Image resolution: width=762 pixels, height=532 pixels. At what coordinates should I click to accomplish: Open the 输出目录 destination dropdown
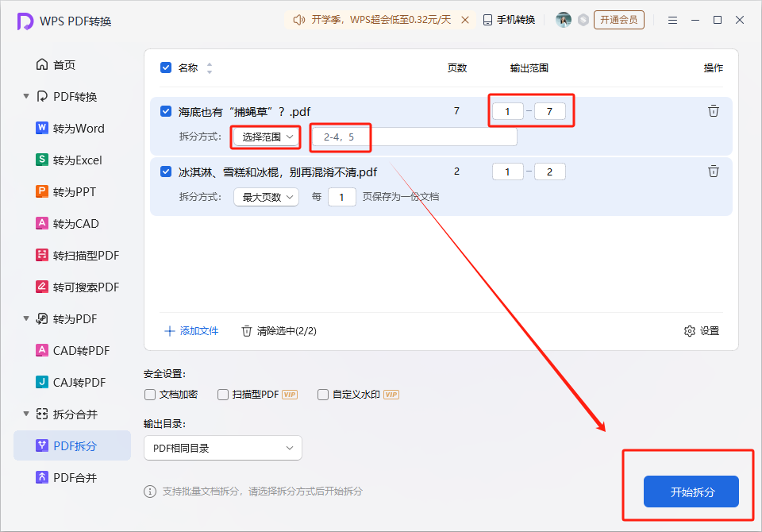222,448
